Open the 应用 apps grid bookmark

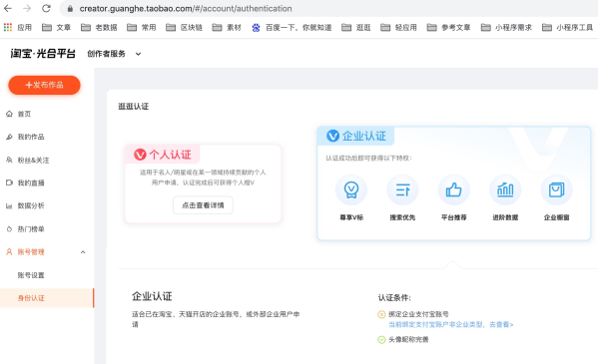[18, 28]
